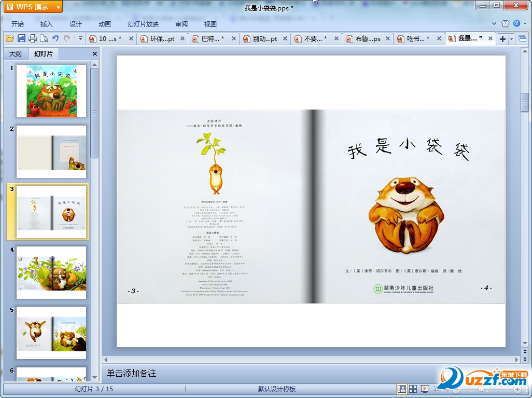Go to previous slide double-arrow button
This screenshot has height=398, width=532.
525,351
